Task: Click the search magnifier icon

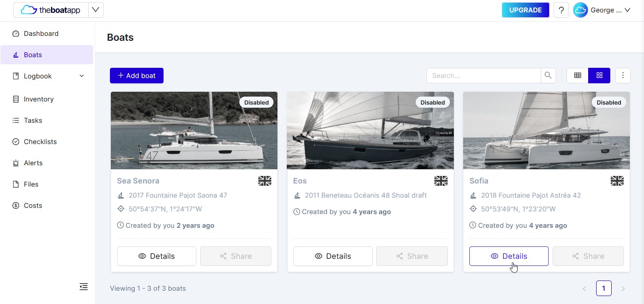Action: [548, 75]
